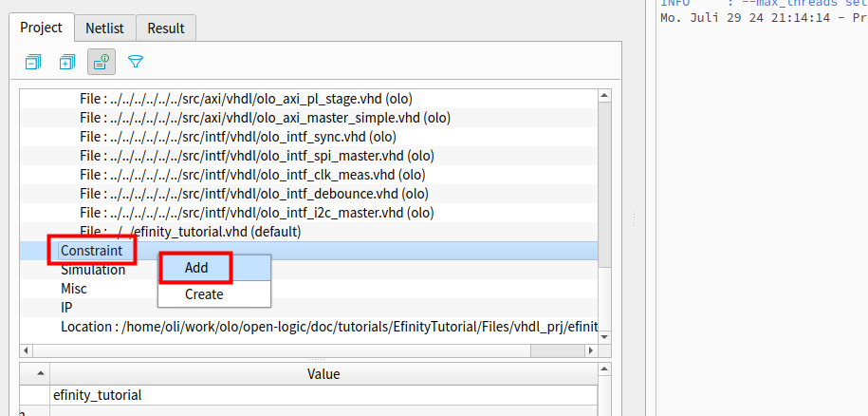868x416 pixels.
Task: Click the Value column header
Action: [323, 374]
